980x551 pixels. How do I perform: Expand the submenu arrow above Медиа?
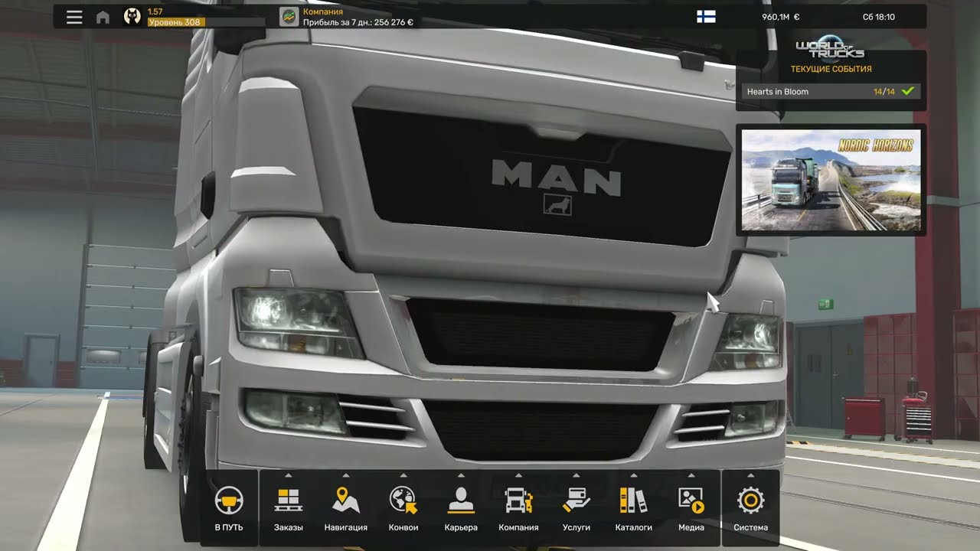click(x=691, y=476)
